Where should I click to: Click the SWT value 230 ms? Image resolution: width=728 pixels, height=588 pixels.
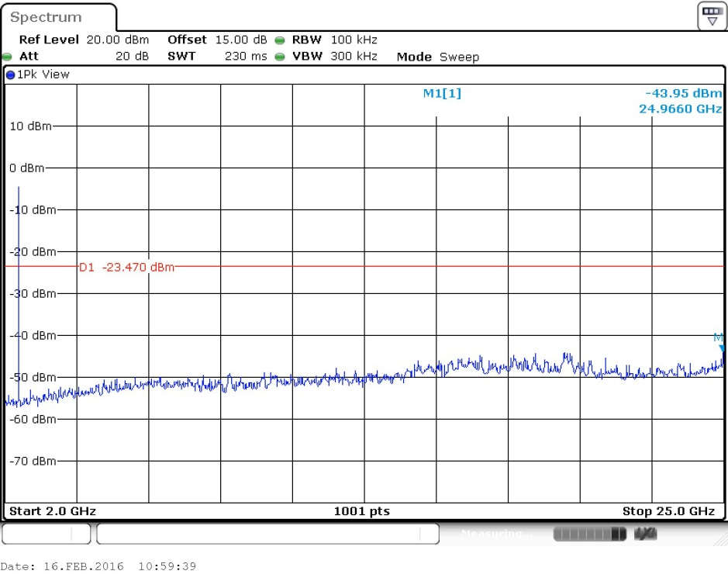pyautogui.click(x=246, y=56)
